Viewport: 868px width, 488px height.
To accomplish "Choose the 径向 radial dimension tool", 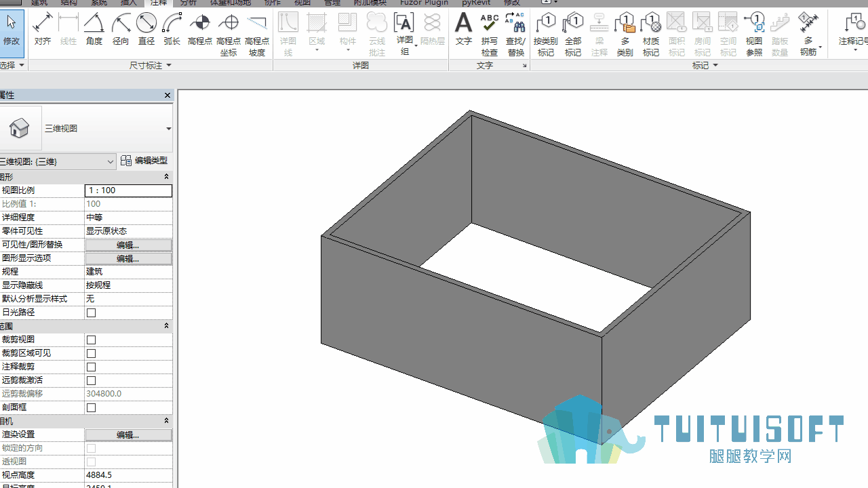I will (121, 30).
